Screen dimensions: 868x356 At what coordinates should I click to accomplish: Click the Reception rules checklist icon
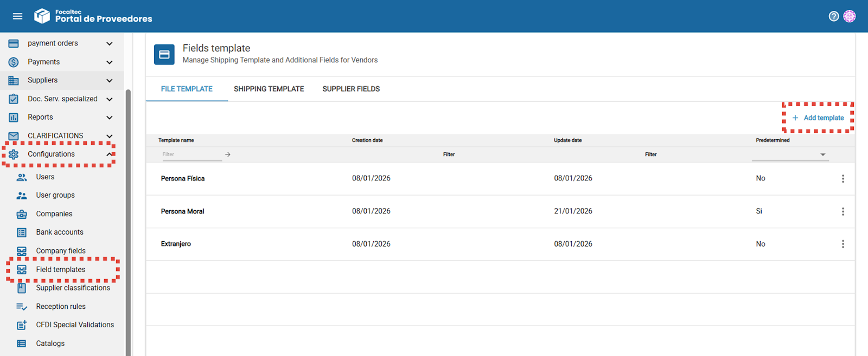[22, 307]
